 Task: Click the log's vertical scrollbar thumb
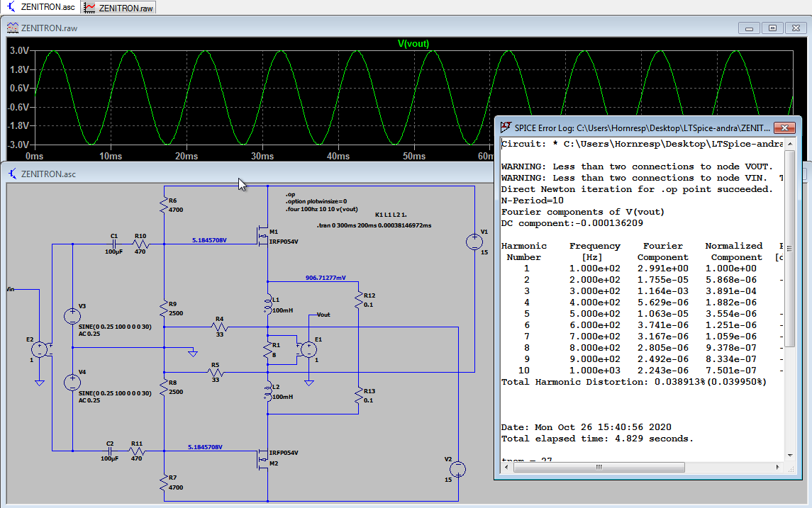(790, 248)
